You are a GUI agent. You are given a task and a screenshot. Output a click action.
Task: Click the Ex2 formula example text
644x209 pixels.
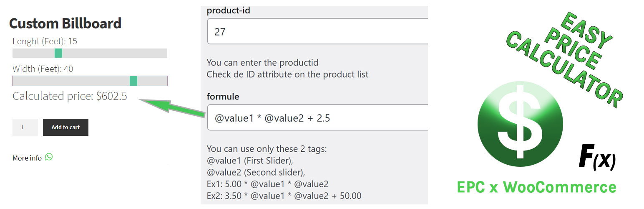pos(284,196)
